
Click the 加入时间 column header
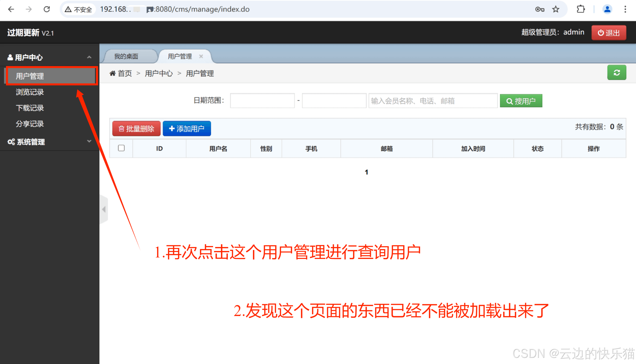[473, 148]
